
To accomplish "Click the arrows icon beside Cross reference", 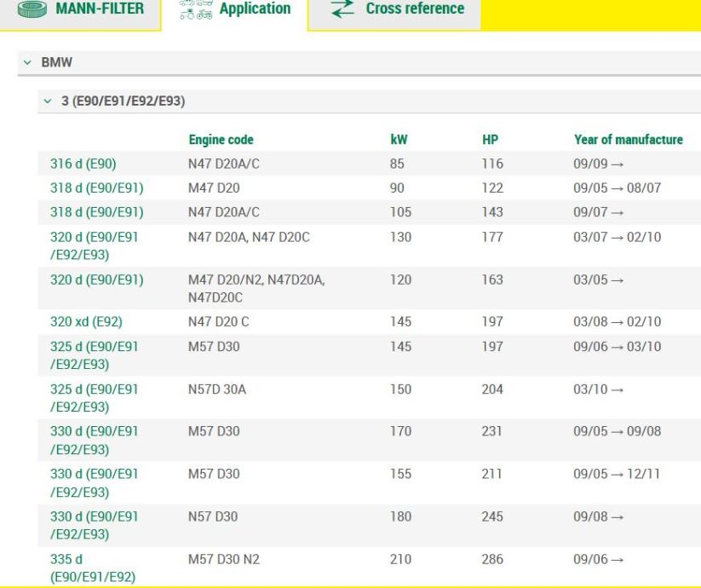I will 341,9.
